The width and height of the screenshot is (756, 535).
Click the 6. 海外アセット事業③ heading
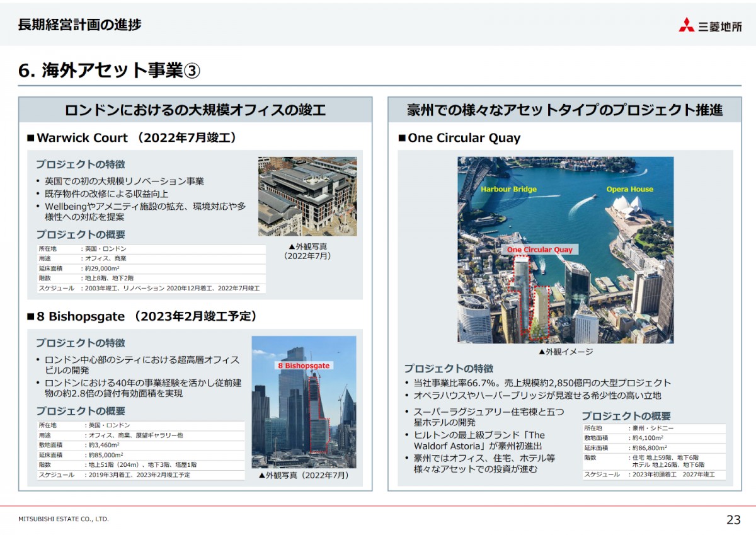coord(109,70)
